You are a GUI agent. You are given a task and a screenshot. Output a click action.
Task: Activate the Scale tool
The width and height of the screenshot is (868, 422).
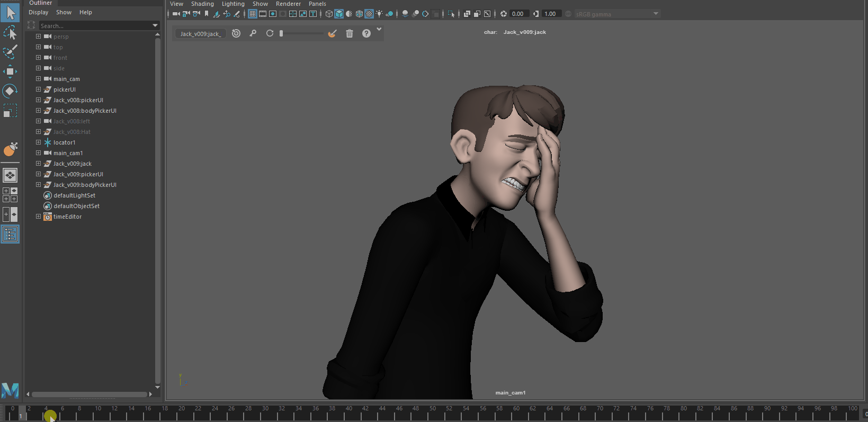[10, 111]
